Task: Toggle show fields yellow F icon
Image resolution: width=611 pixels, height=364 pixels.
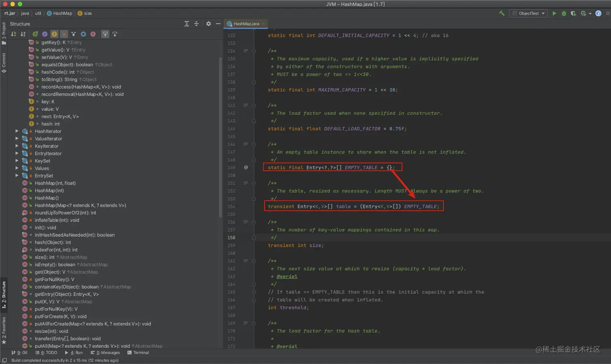Action: [54, 34]
